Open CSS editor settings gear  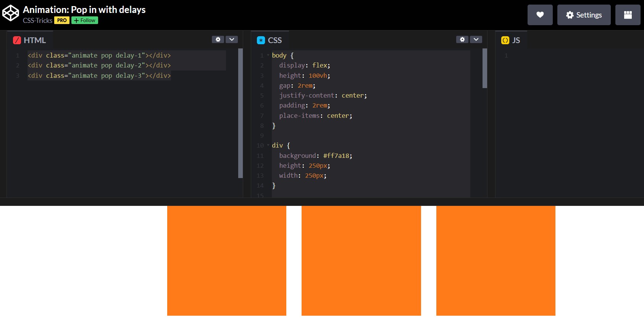462,39
